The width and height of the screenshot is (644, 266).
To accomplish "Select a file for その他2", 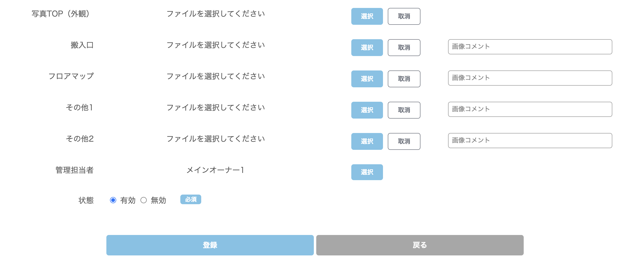I will click(367, 141).
